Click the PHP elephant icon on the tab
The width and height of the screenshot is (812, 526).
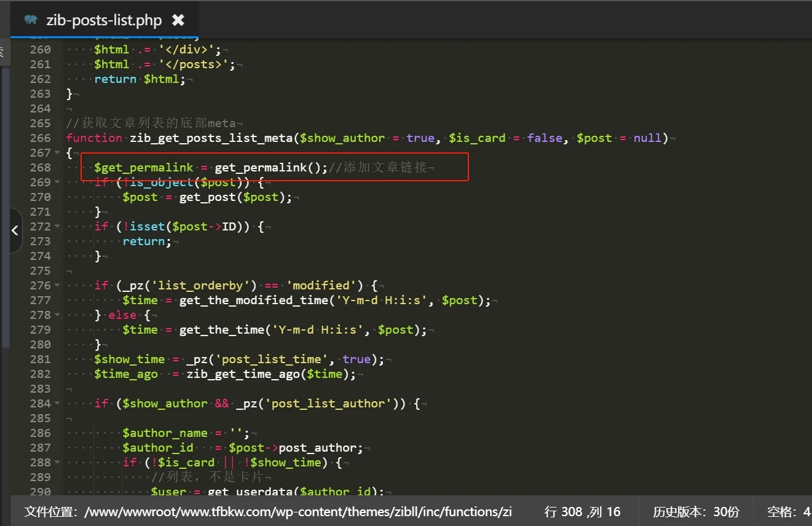click(30, 20)
